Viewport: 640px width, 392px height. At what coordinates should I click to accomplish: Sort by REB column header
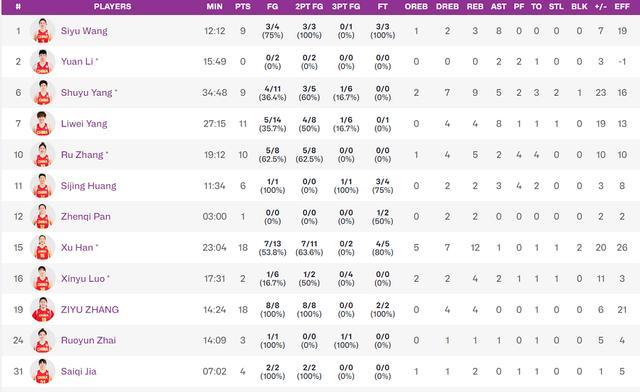[x=475, y=7]
